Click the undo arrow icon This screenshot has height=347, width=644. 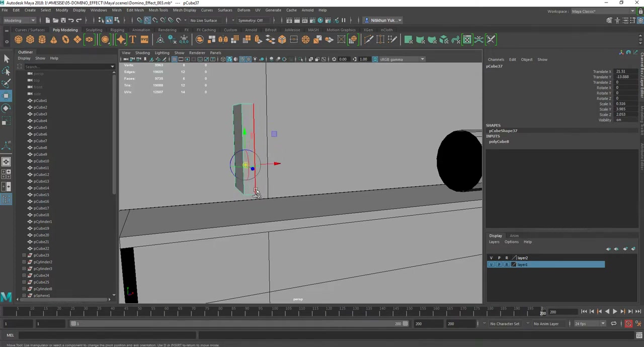[x=71, y=20]
